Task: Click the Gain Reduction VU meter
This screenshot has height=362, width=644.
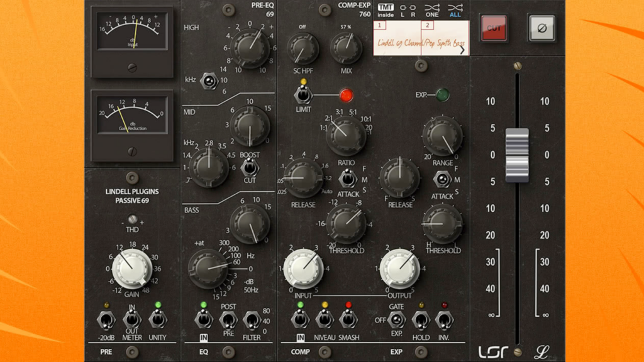Action: [x=132, y=116]
